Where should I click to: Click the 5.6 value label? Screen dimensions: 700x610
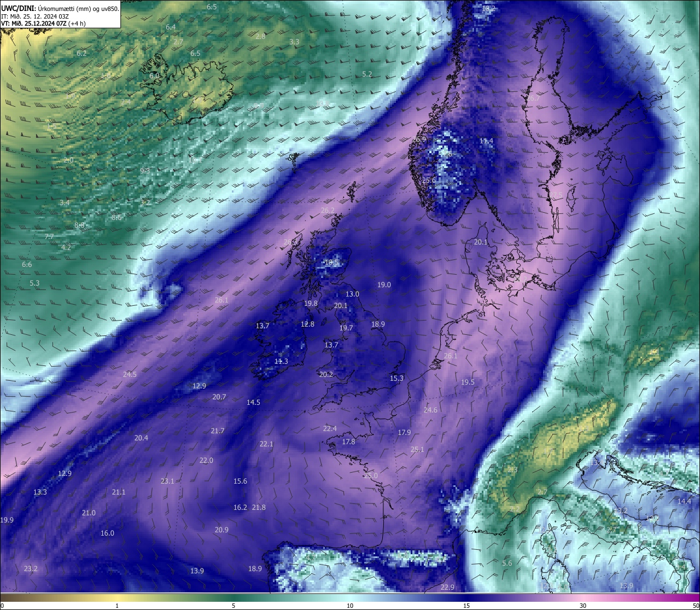(x=507, y=563)
